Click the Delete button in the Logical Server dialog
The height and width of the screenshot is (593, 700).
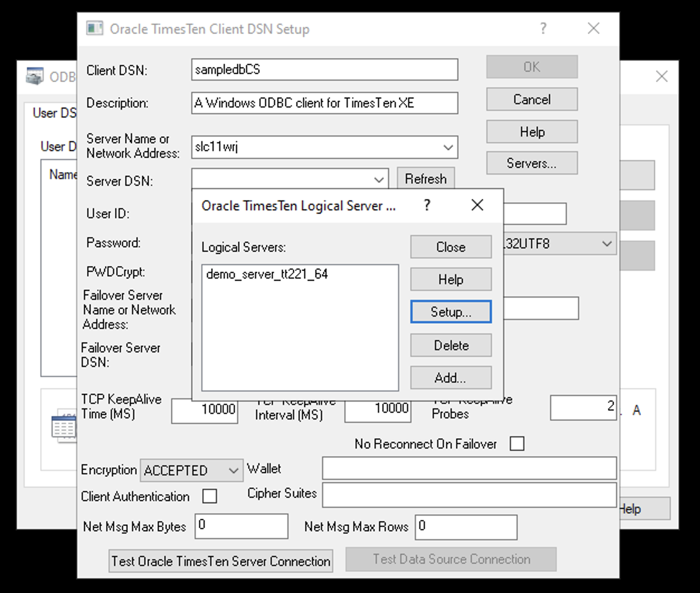451,345
